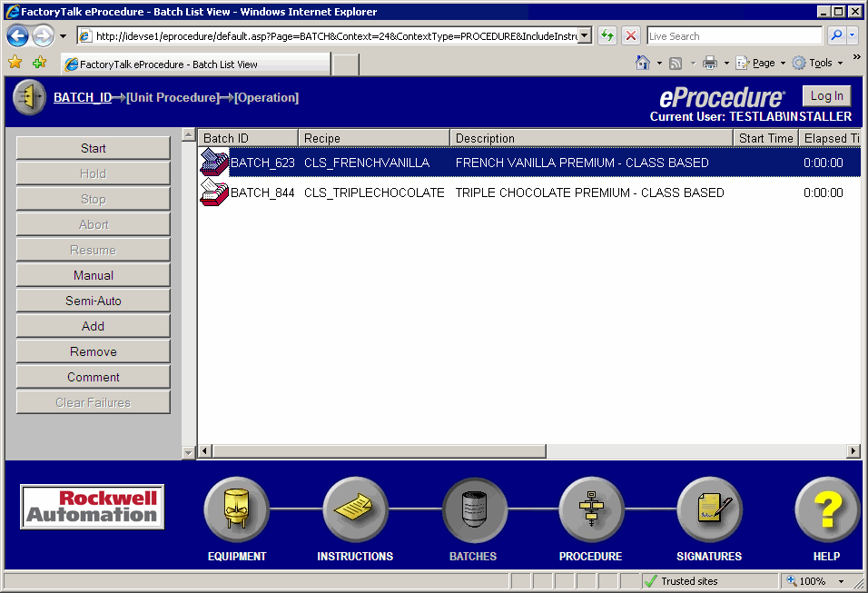The width and height of the screenshot is (868, 593).
Task: Click the zoom magnifier in status bar
Action: click(792, 581)
